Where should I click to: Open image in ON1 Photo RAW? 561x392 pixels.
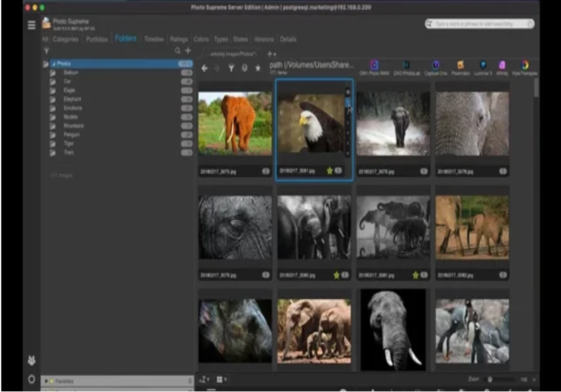point(374,67)
